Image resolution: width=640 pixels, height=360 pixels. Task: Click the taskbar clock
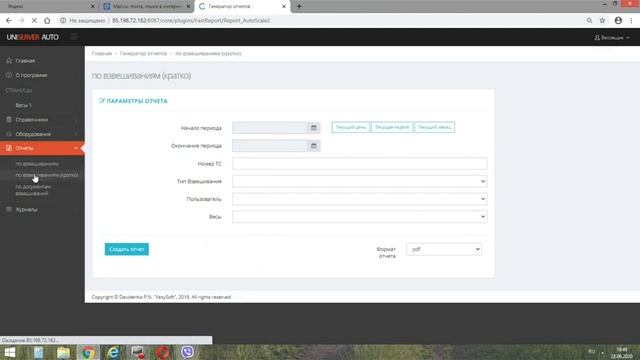coord(622,353)
